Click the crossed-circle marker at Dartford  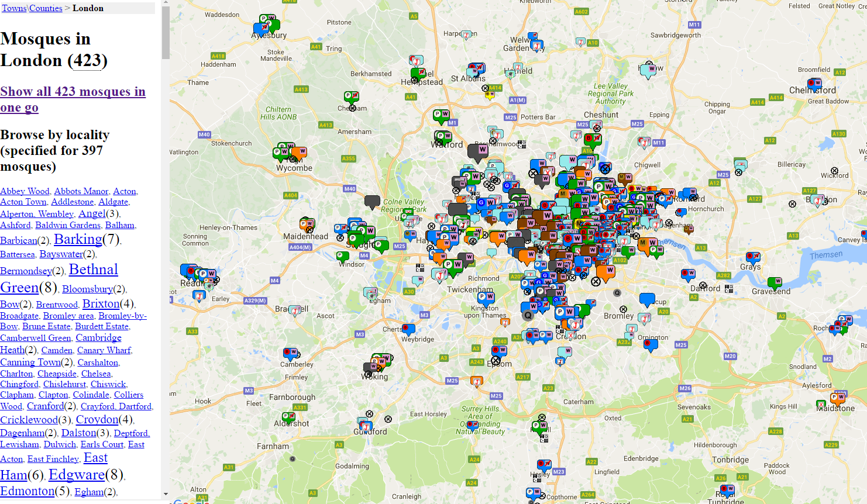coord(703,286)
